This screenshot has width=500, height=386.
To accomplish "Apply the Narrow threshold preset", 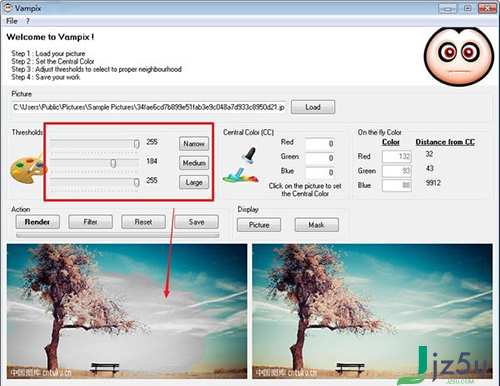I will 194,144.
